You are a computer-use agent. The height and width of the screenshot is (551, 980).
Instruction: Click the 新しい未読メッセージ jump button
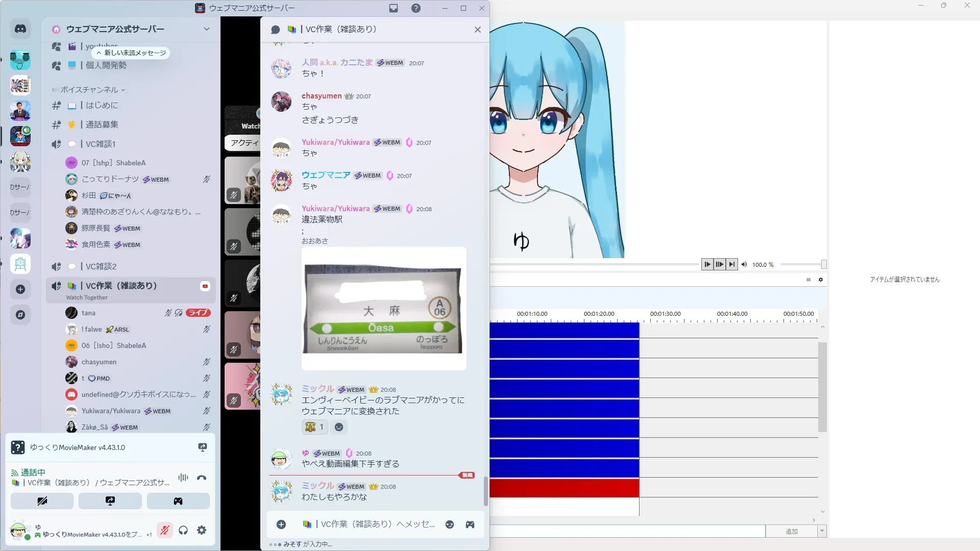click(131, 53)
